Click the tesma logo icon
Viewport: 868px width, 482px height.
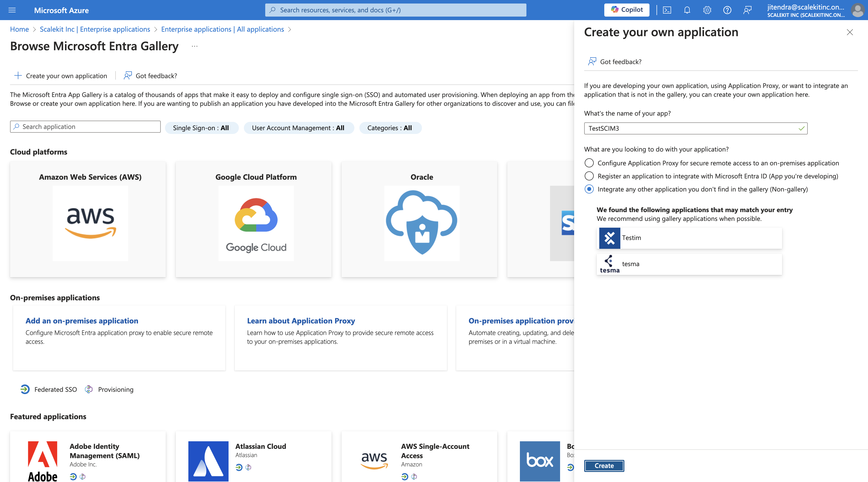click(x=610, y=264)
